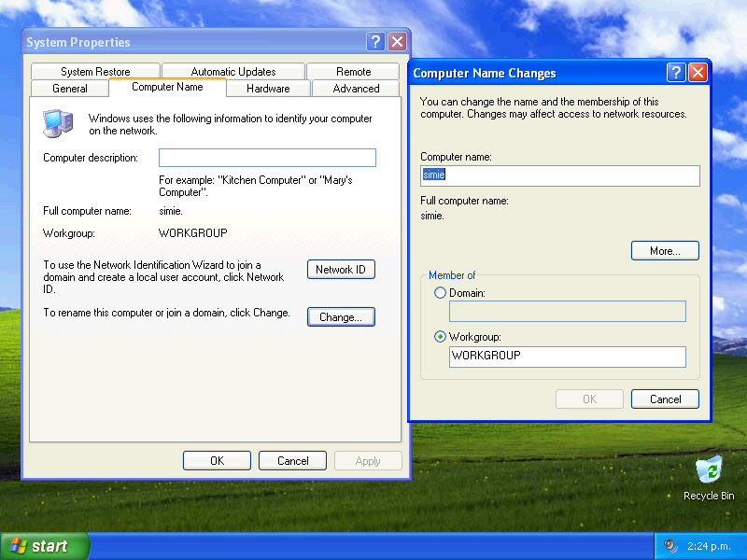The image size is (747, 560).
Task: Click the taskbar clock showing 2:24 p.m.
Action: point(709,546)
